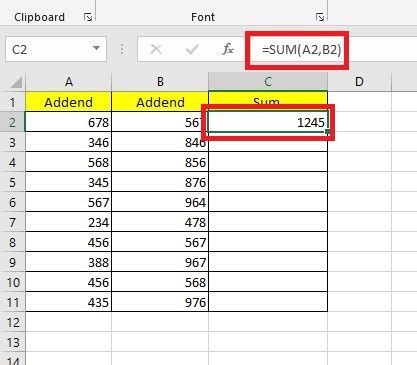Image resolution: width=417 pixels, height=365 pixels.
Task: Select cell D2 beside the sum
Action: coord(359,122)
